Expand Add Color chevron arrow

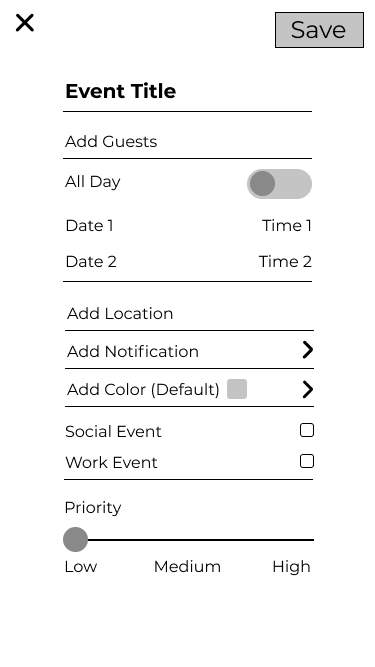coord(307,389)
